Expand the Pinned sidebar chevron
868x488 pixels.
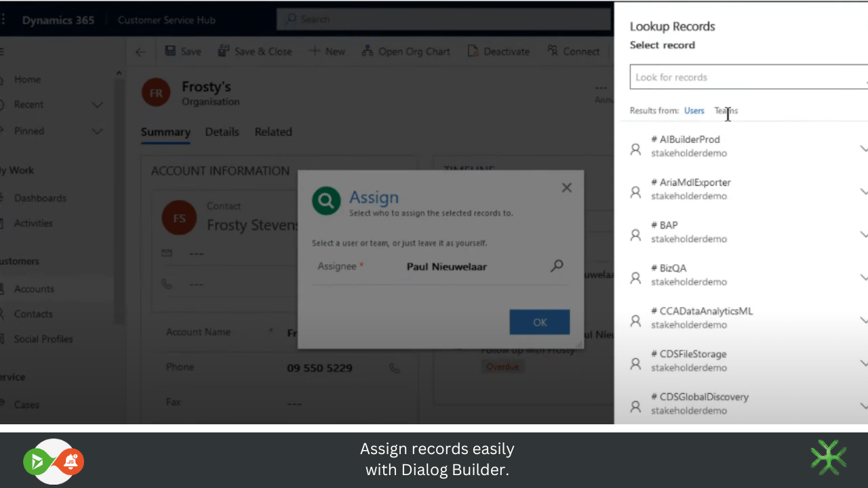pyautogui.click(x=97, y=131)
